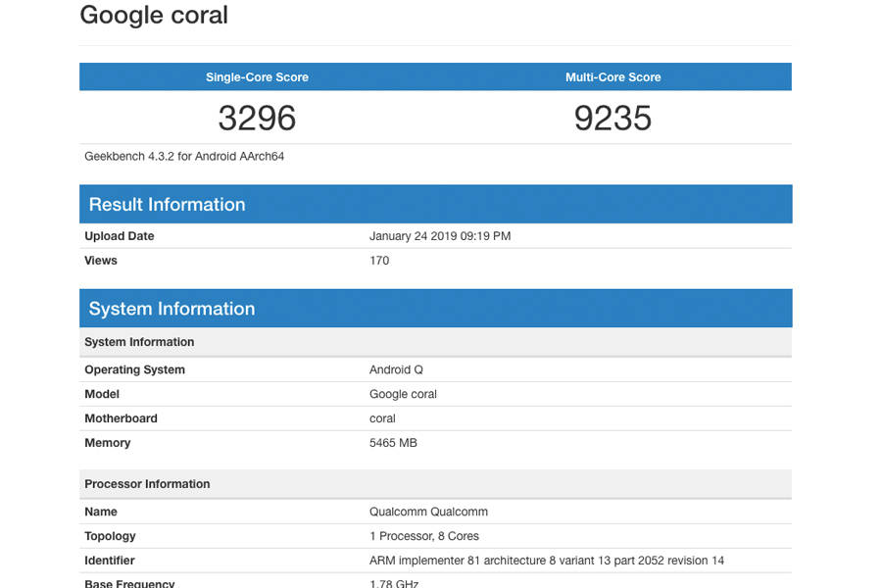
Task: Select the Topology 1 Processor 8 Cores row
Action: tap(420, 536)
